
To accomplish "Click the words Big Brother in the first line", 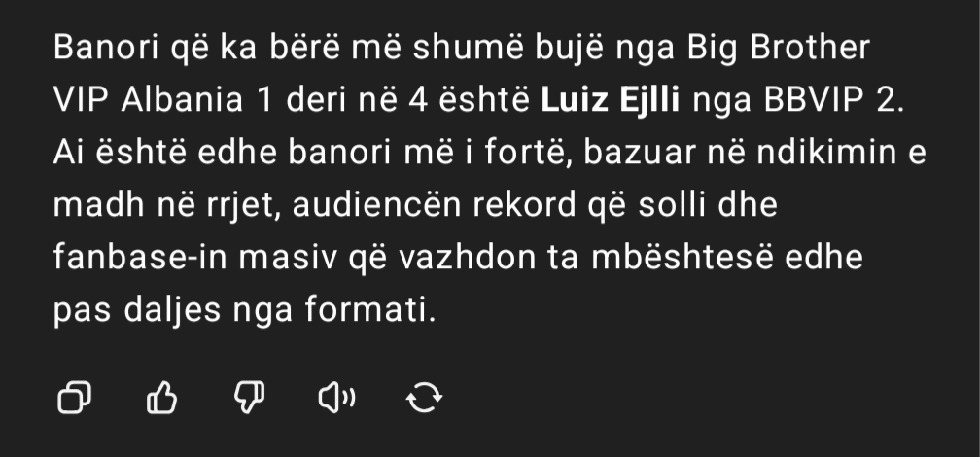I will click(x=779, y=49).
